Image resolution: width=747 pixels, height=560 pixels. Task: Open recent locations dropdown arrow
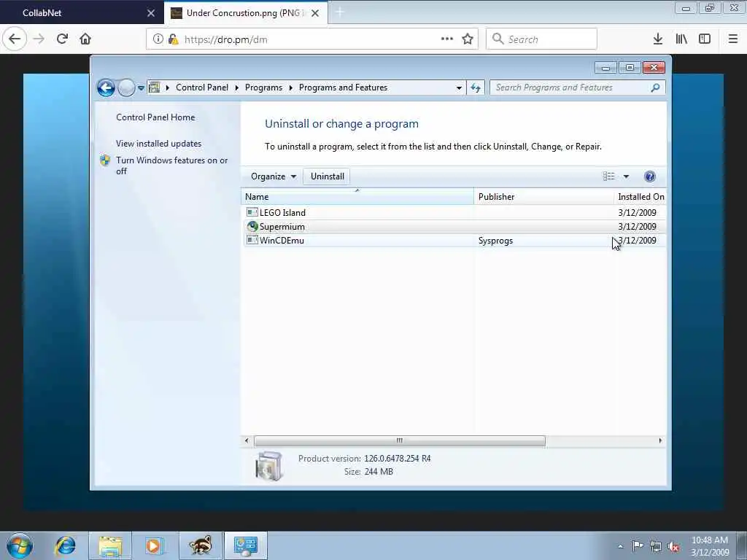point(141,88)
